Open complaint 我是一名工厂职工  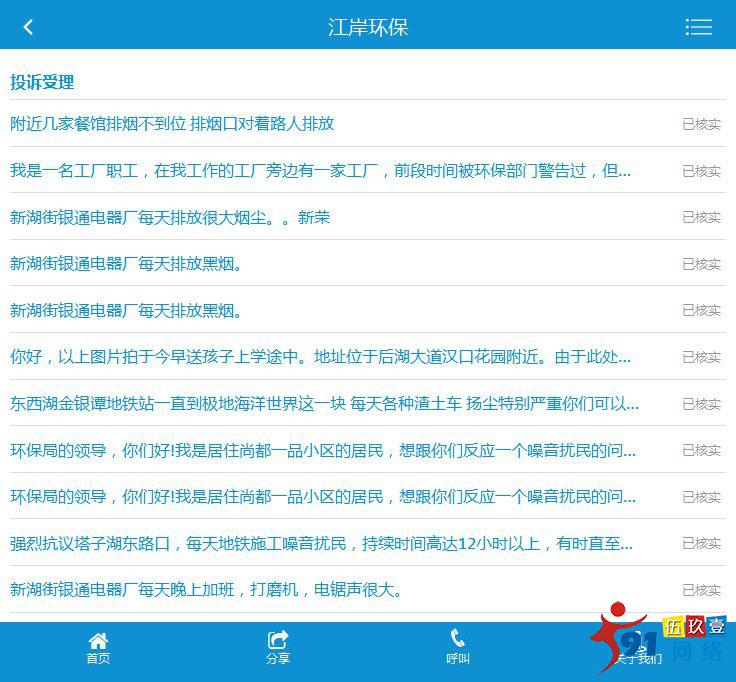[320, 170]
